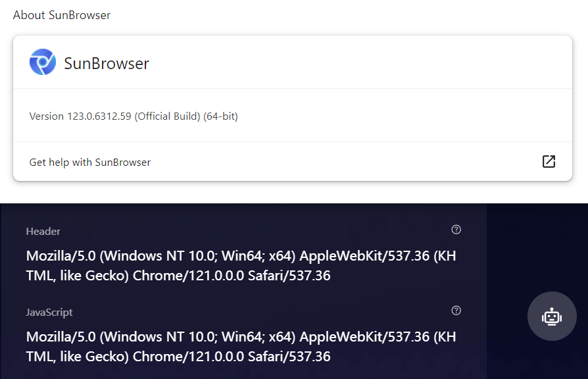Select the Header user agent string
The height and width of the screenshot is (379, 588).
(240, 265)
